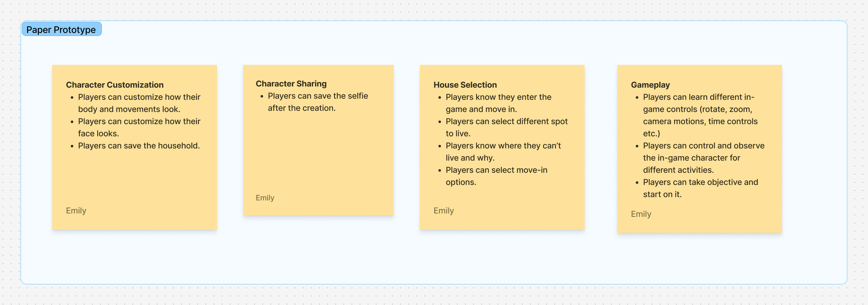
Task: Select the Gameplay sticky note heading
Action: tap(650, 85)
